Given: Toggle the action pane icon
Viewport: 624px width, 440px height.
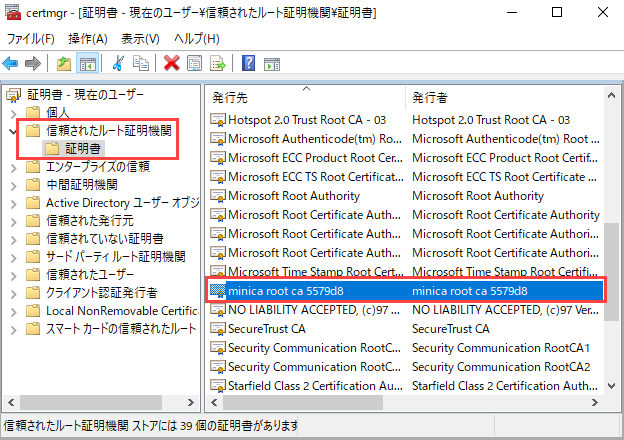Looking at the screenshot, I should (x=272, y=63).
